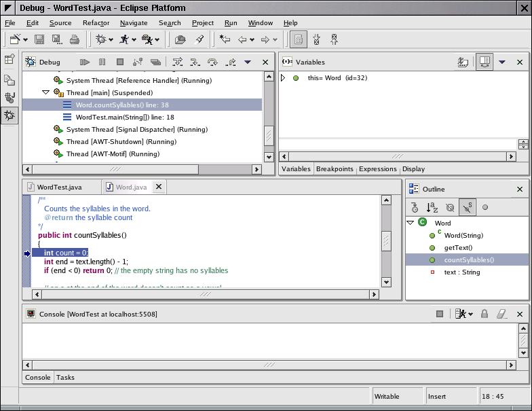The height and width of the screenshot is (411, 532).
Task: Open the Debug launch dropdown arrow
Action: pos(111,39)
